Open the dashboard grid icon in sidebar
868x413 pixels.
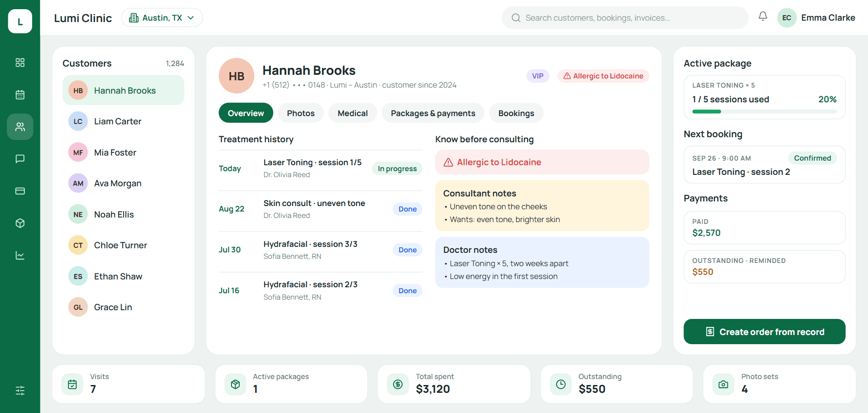(20, 62)
